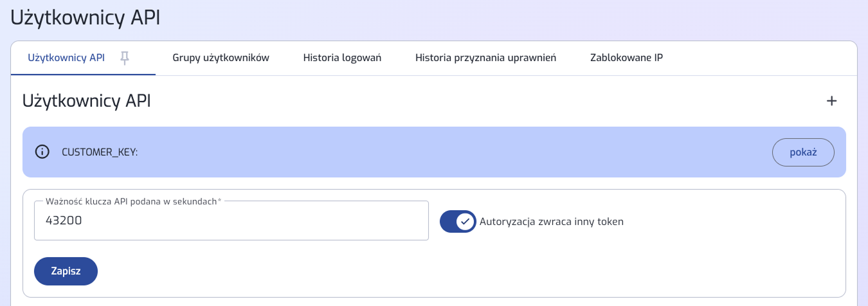Click the blue CUSTOMER_KEY info banner
The height and width of the screenshot is (306, 868).
click(434, 152)
